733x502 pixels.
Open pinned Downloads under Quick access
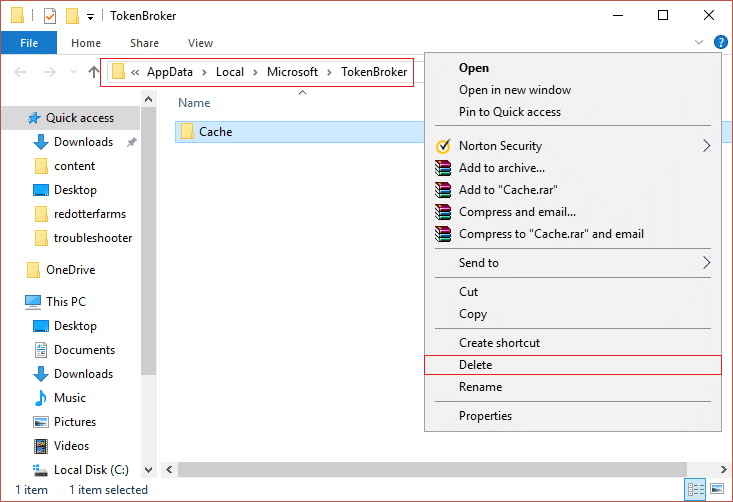(83, 142)
